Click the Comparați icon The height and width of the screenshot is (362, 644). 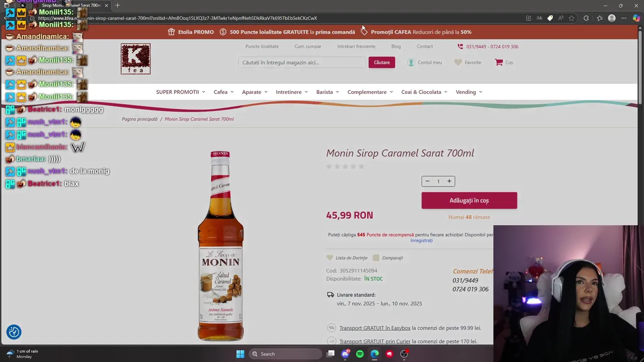(x=376, y=258)
